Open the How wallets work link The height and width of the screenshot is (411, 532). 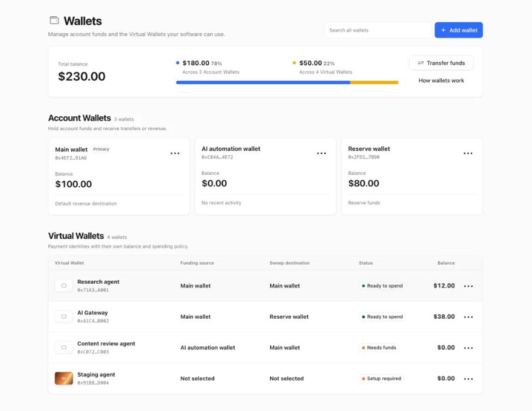point(441,80)
